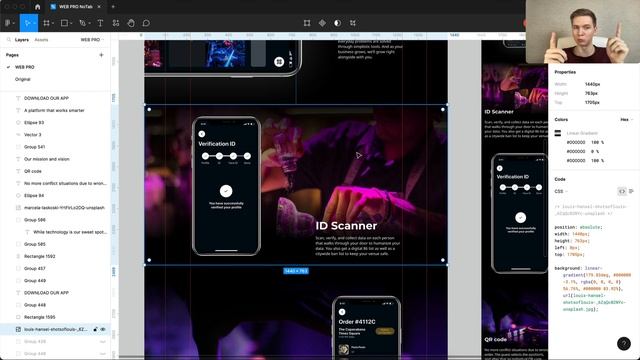The image size is (640, 360).
Task: Select the Hand tool
Action: point(131,23)
